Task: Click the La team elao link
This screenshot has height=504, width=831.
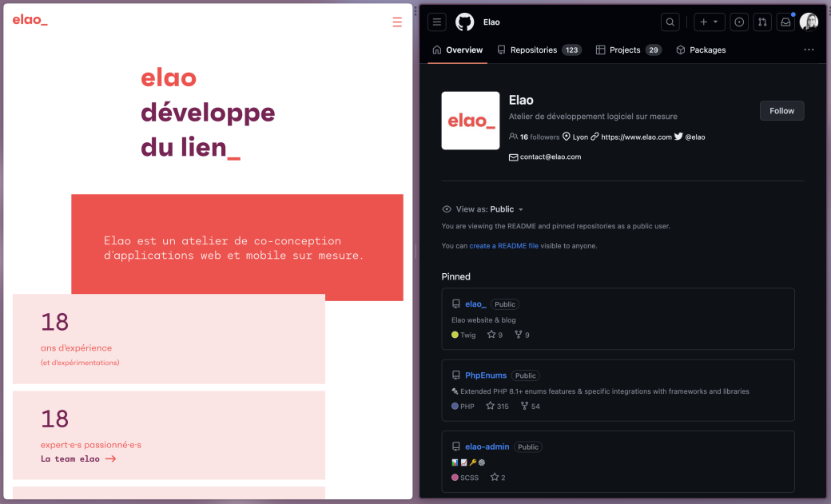Action: [x=78, y=459]
